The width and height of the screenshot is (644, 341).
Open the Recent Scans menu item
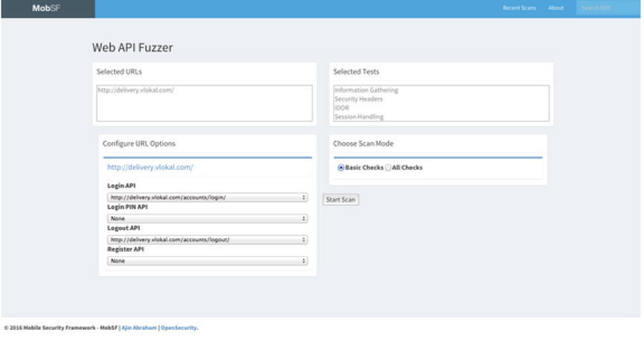[x=519, y=8]
